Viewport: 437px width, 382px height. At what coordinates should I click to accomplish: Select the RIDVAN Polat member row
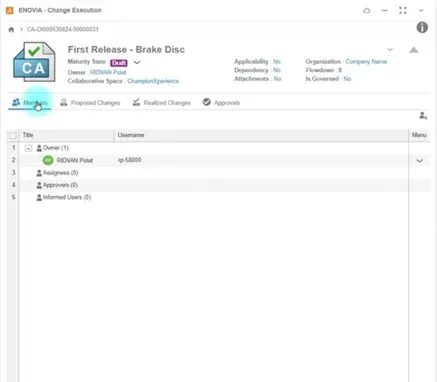[218, 160]
